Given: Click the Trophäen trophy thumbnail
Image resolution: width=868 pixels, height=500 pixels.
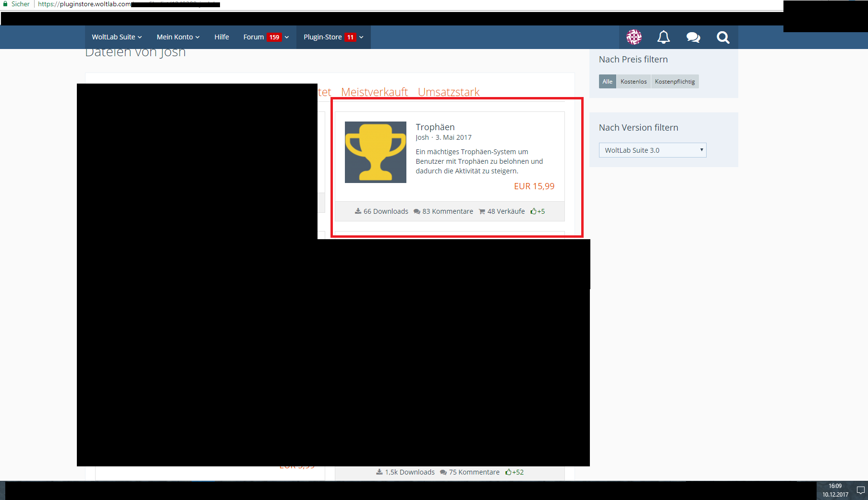Looking at the screenshot, I should coord(375,152).
